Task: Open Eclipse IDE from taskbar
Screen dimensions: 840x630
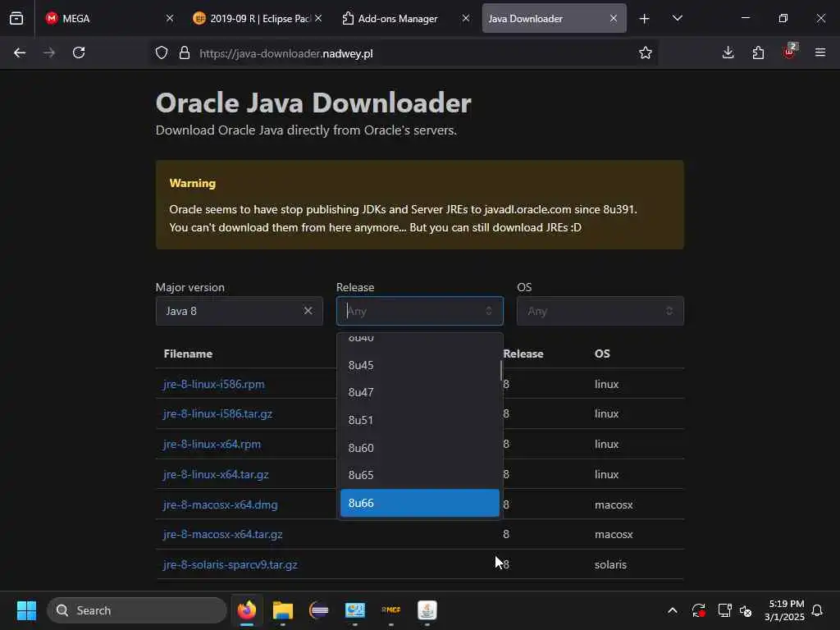Action: point(319,610)
